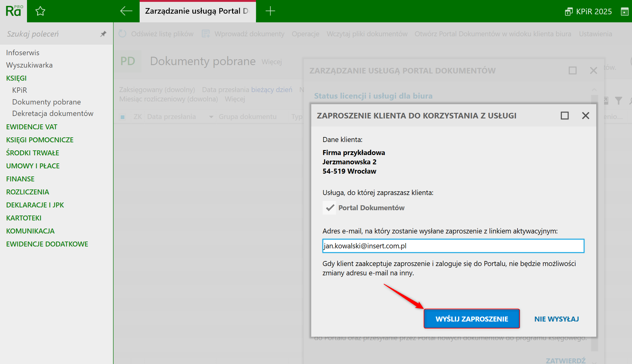Expand the EWIDENCJE VAT section
The width and height of the screenshot is (632, 364).
point(32,127)
